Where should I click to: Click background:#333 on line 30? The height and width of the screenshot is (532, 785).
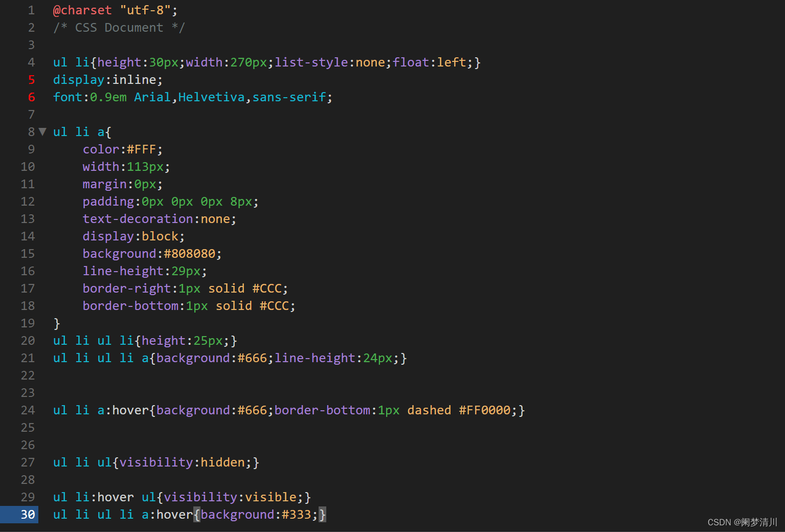pos(256,515)
